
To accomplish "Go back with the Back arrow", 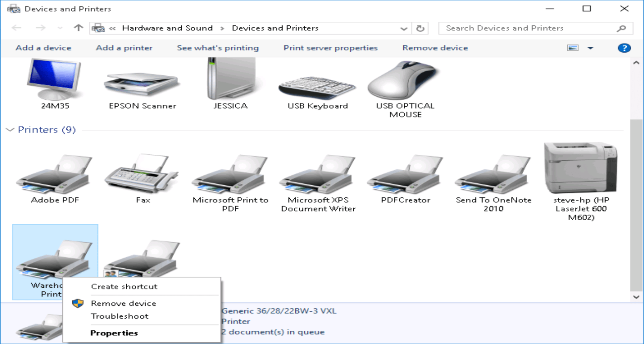I will click(17, 28).
